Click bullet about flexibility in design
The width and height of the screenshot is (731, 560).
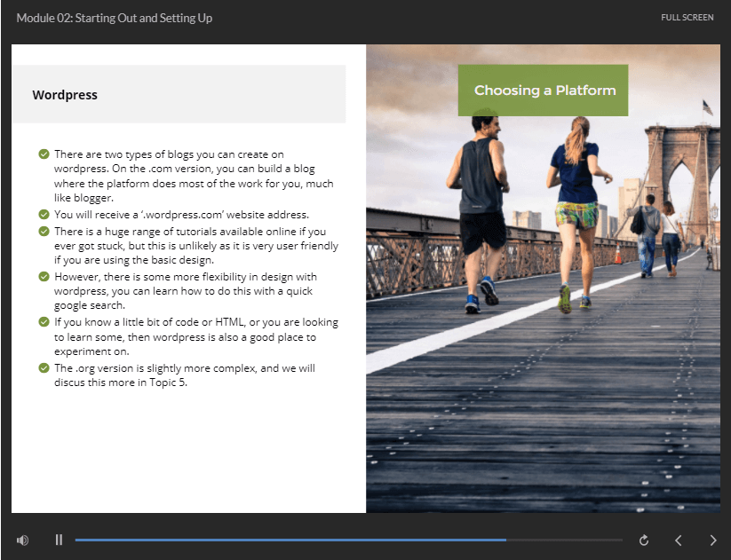coord(185,291)
